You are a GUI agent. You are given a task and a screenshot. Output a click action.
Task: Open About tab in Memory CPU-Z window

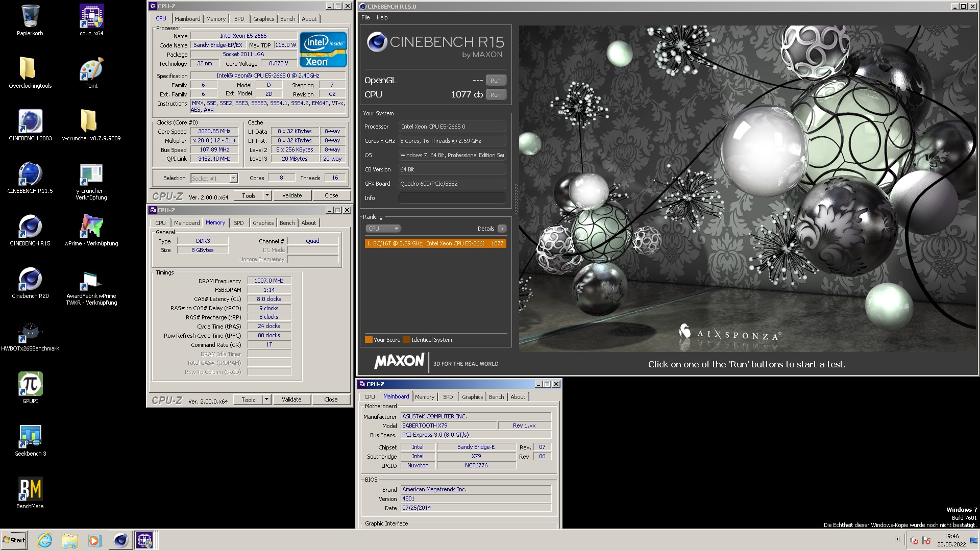click(x=309, y=223)
